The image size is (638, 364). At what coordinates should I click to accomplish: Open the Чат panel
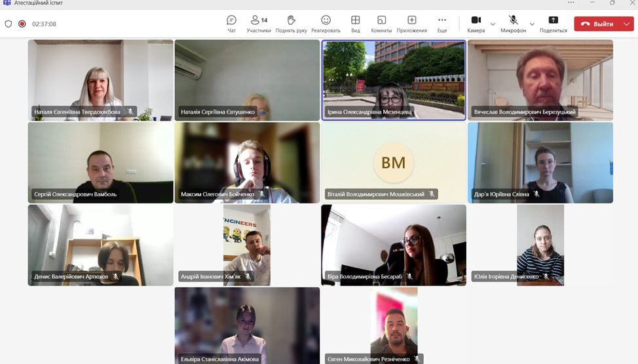point(231,24)
